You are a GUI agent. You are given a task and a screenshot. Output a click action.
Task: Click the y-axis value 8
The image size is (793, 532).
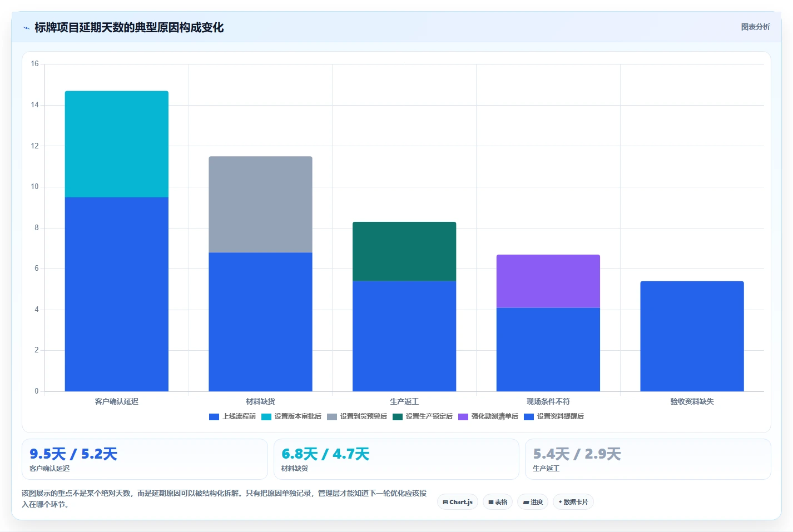37,227
